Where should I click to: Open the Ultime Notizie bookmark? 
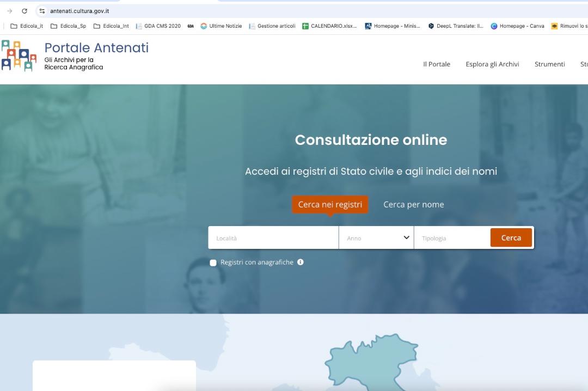point(221,26)
